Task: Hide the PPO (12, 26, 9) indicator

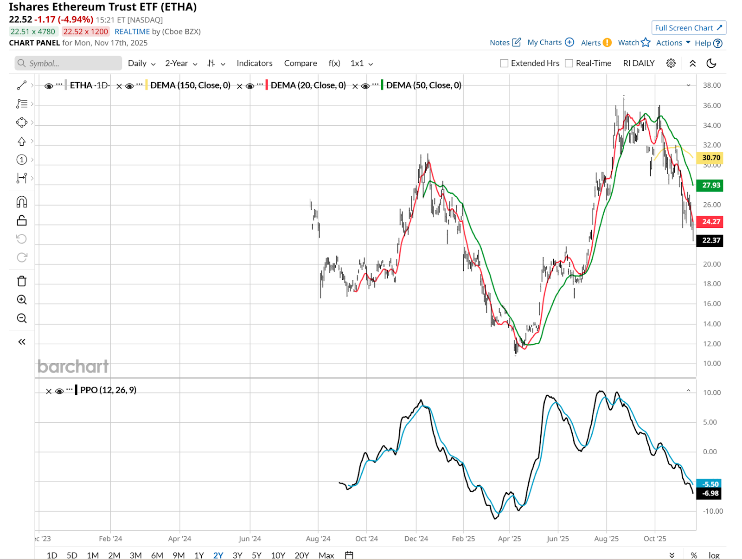Action: tap(59, 391)
